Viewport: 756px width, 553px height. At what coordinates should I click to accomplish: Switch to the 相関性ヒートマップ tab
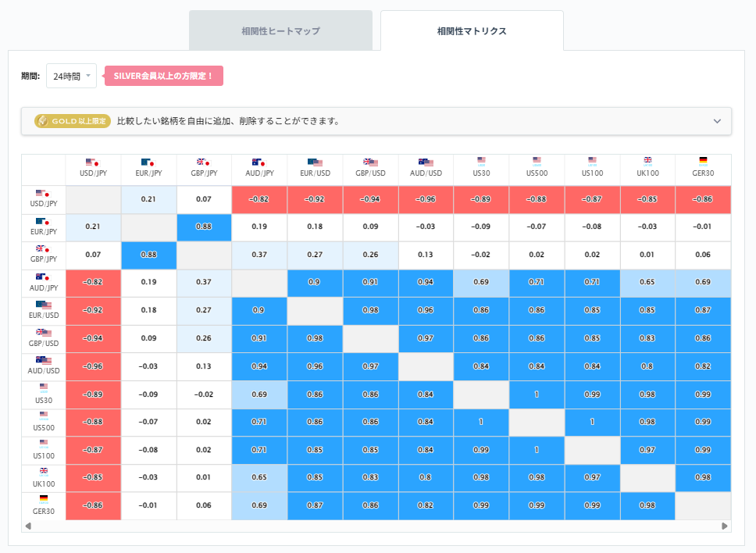tap(280, 30)
